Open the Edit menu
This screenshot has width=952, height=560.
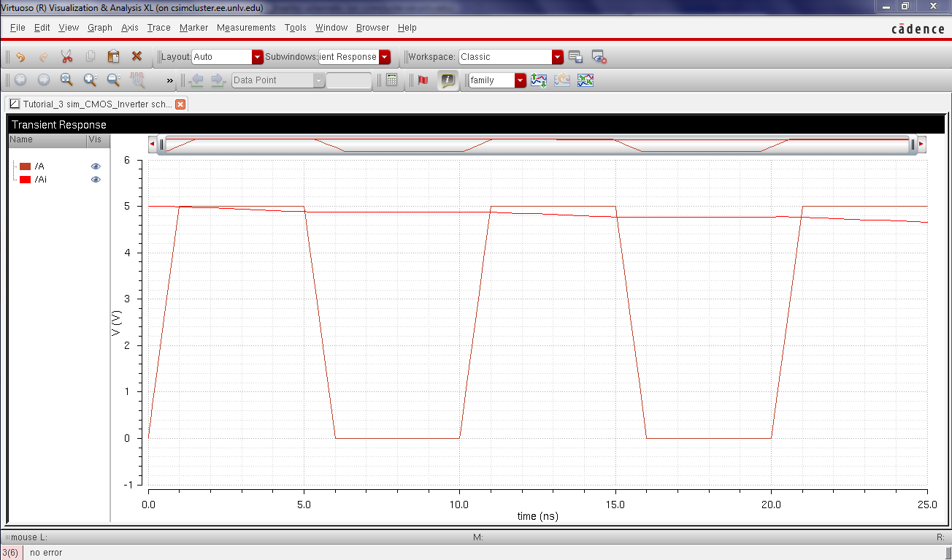[x=42, y=28]
